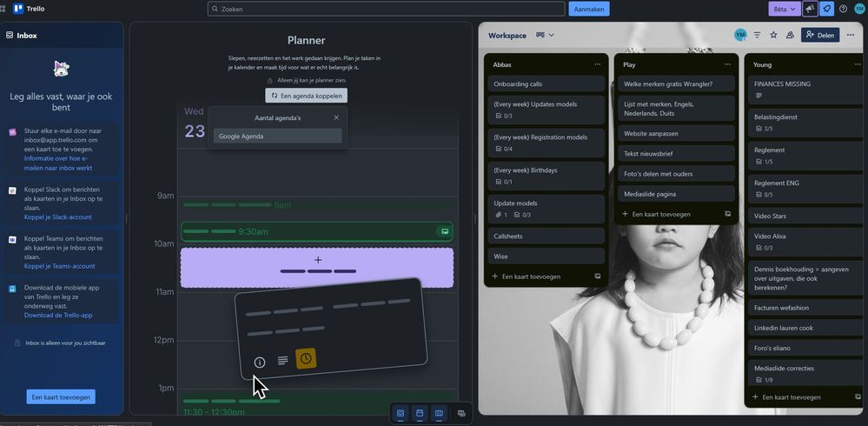The width and height of the screenshot is (868, 426).
Task: Open the Wise card
Action: [x=546, y=256]
